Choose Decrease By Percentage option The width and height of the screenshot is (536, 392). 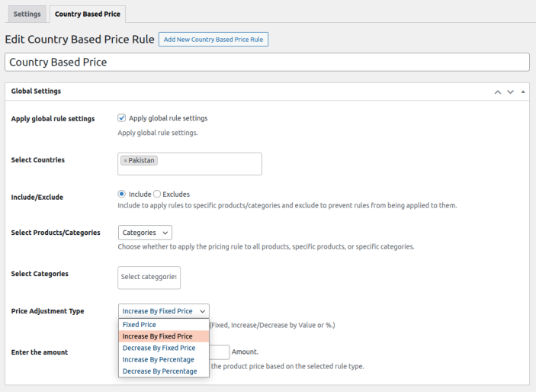[x=164, y=371]
